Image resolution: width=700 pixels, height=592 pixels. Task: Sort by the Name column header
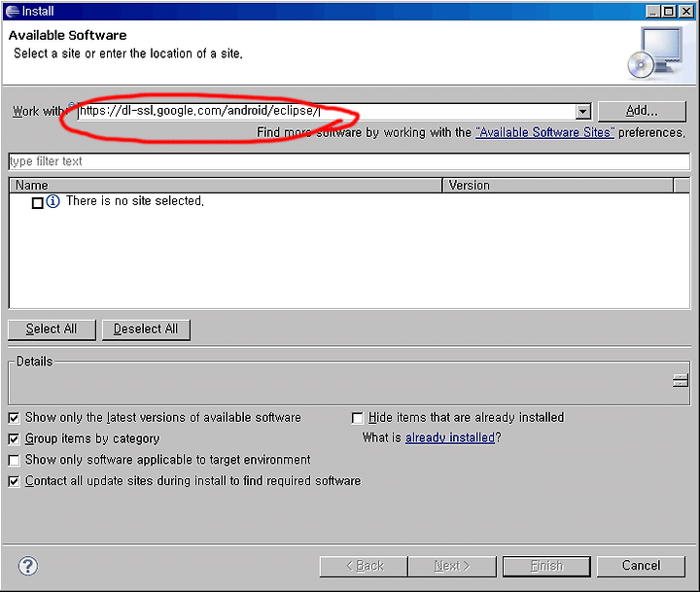(226, 186)
